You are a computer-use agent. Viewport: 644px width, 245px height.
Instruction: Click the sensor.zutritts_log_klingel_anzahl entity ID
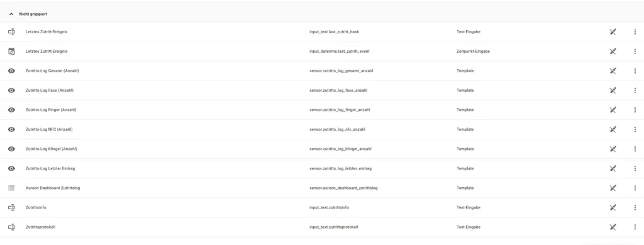tap(340, 149)
